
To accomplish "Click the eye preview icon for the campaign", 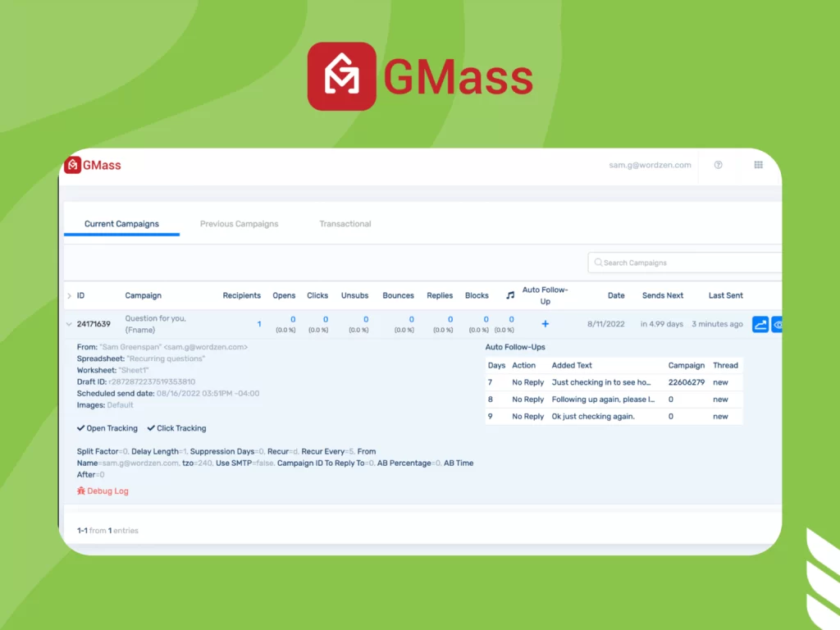I will point(778,324).
